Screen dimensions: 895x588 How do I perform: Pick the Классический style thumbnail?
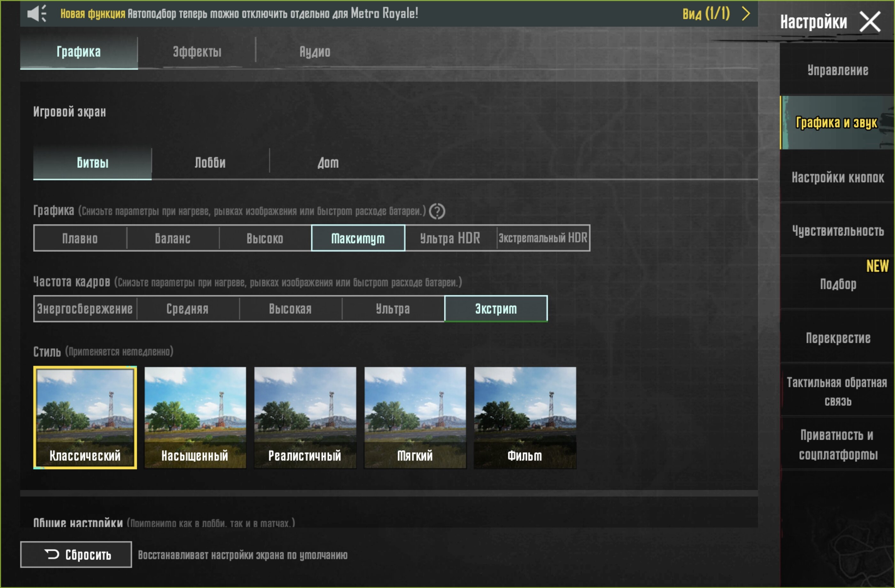85,418
